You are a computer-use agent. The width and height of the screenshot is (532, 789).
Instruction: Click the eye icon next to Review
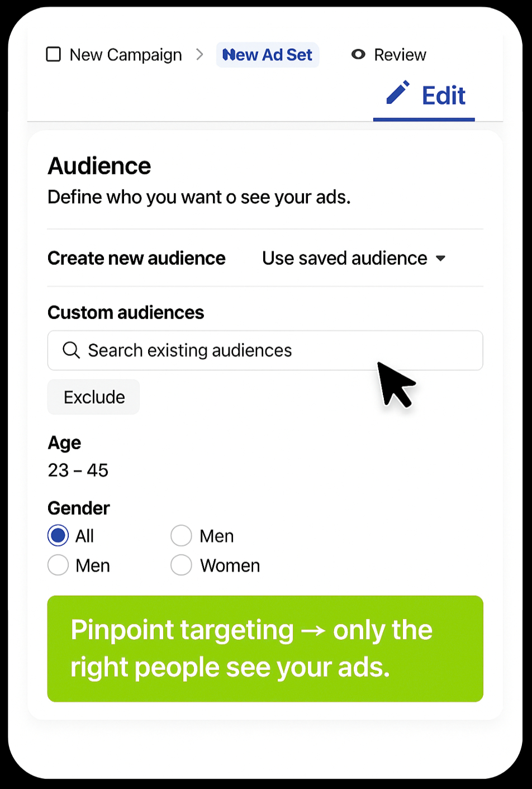pos(358,55)
